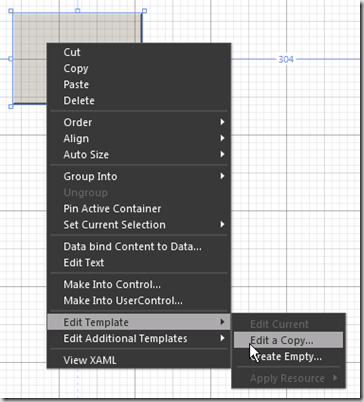Image resolution: width=364 pixels, height=402 pixels.
Task: Click the 304 margin distance label
Action: pyautogui.click(x=286, y=59)
